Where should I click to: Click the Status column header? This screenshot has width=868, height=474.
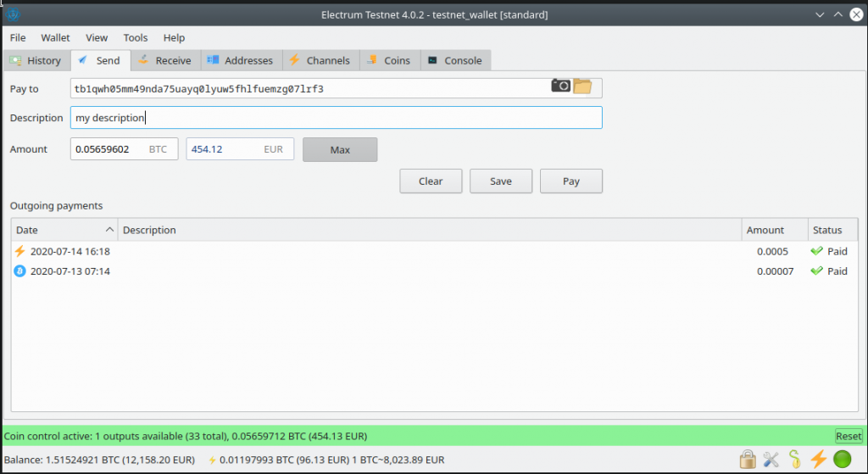(833, 230)
